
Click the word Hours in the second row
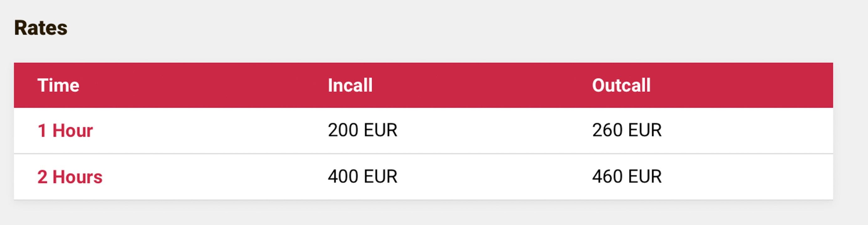tap(78, 177)
